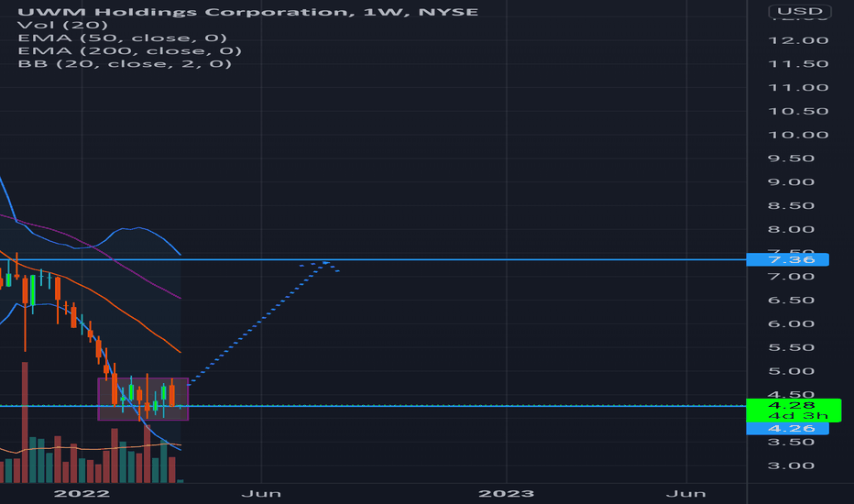854x504 pixels.
Task: Select the purple consolidation rectangle drawing
Action: [x=143, y=399]
